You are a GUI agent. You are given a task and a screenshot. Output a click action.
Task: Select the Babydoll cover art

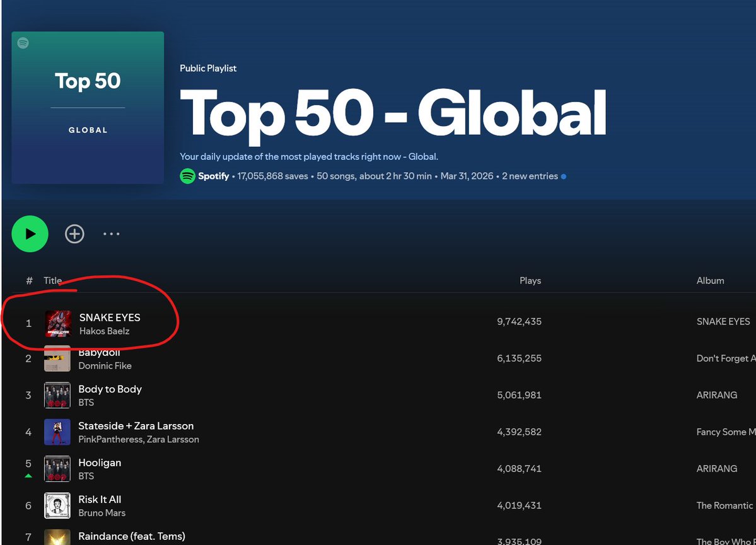(x=57, y=359)
